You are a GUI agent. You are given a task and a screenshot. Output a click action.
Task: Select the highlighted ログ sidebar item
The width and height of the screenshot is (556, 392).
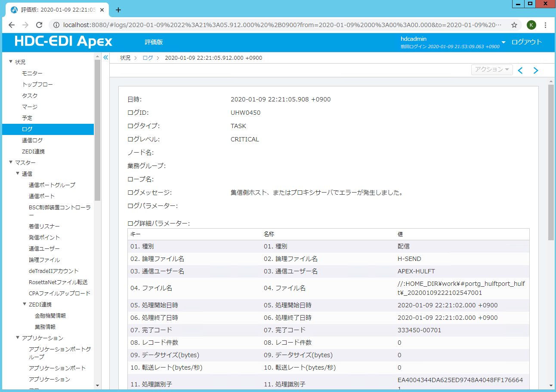[x=48, y=129]
